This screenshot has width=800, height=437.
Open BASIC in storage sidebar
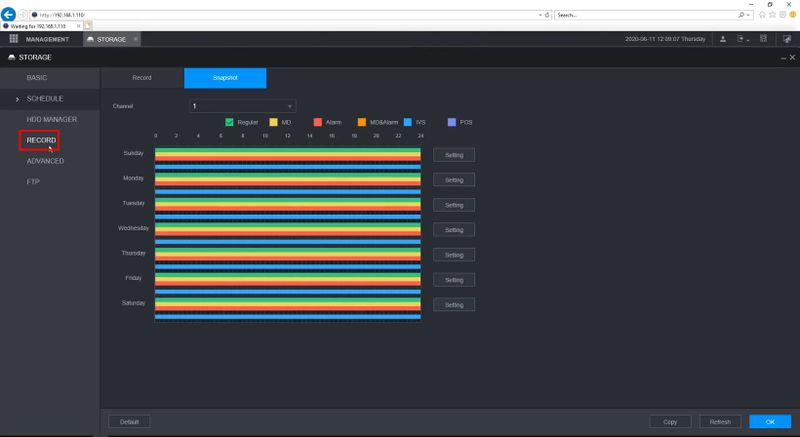(x=37, y=78)
